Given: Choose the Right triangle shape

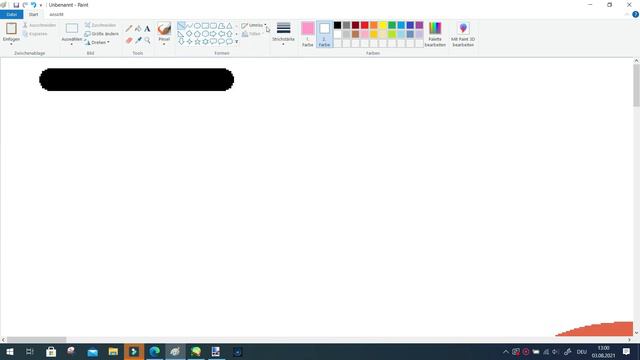Looking at the screenshot, I should tap(181, 33).
